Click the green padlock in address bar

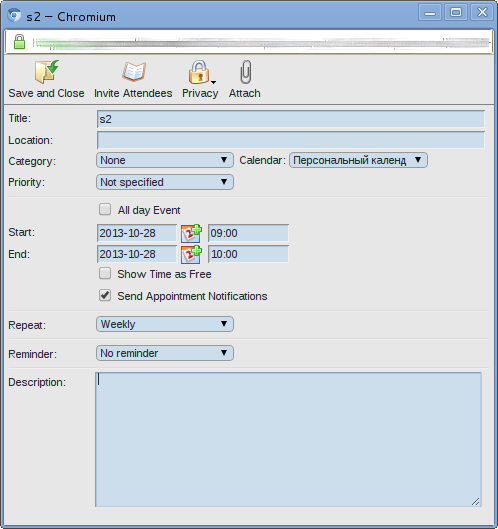19,42
